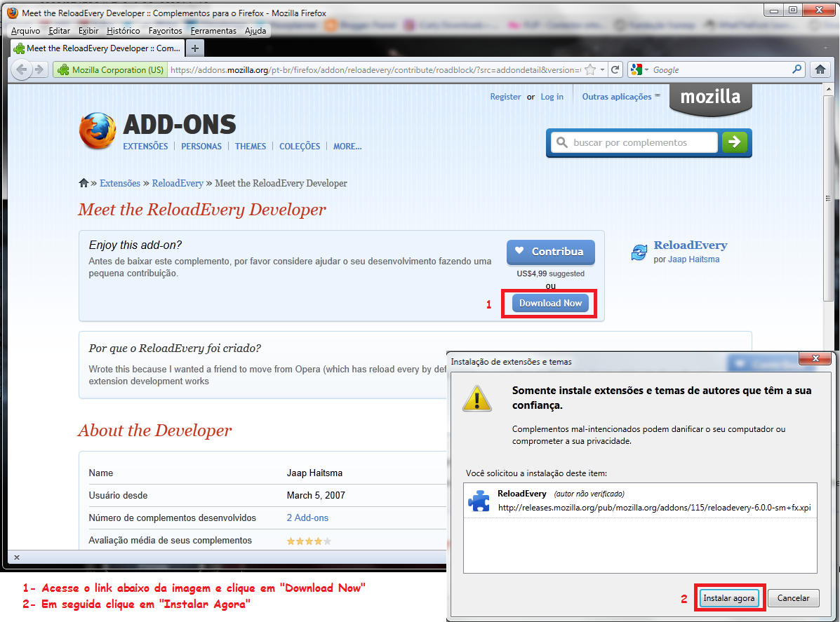
Task: Click the 'Jaap Haitsma' Name value in the table
Action: 314,473
